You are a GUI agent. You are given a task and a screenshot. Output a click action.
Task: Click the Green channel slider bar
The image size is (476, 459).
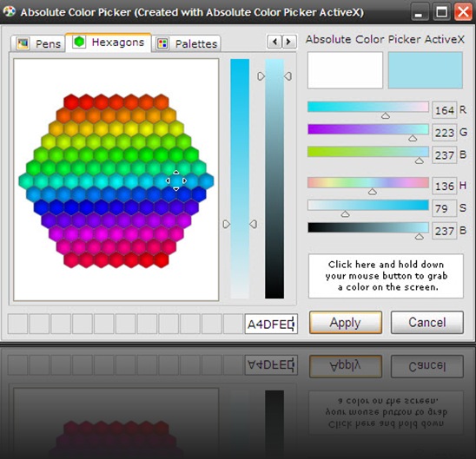tap(368, 129)
